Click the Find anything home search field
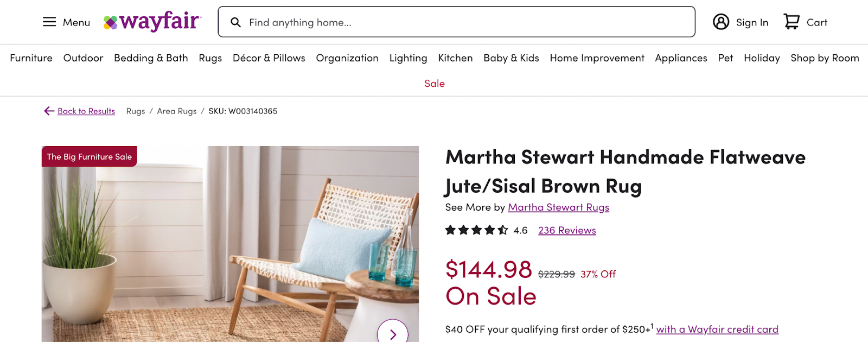 coord(467,22)
